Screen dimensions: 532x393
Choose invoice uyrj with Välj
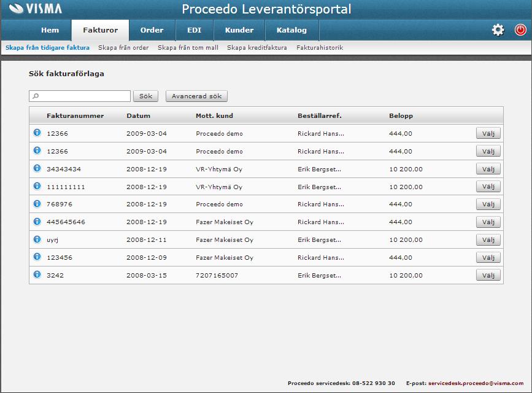coord(488,240)
